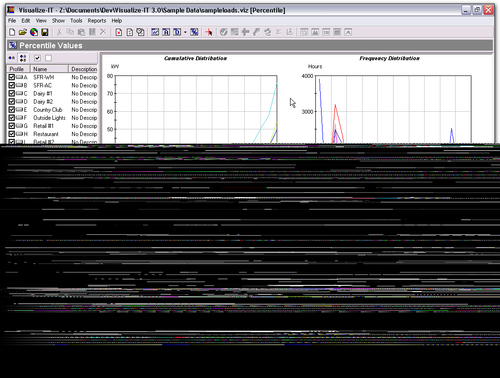Click the profile H color swatch
Screen dimensions: 500x378
click(x=19, y=134)
